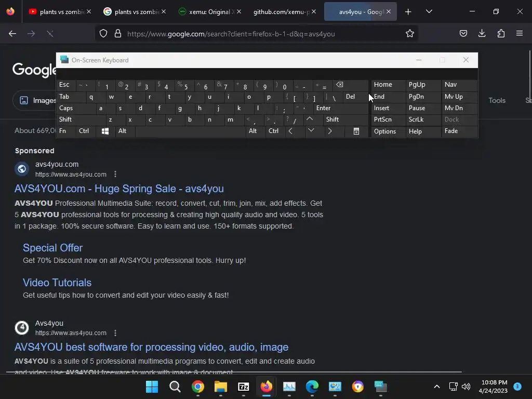Toggle left Alt key on keyboard
The width and height of the screenshot is (532, 399).
click(125, 131)
